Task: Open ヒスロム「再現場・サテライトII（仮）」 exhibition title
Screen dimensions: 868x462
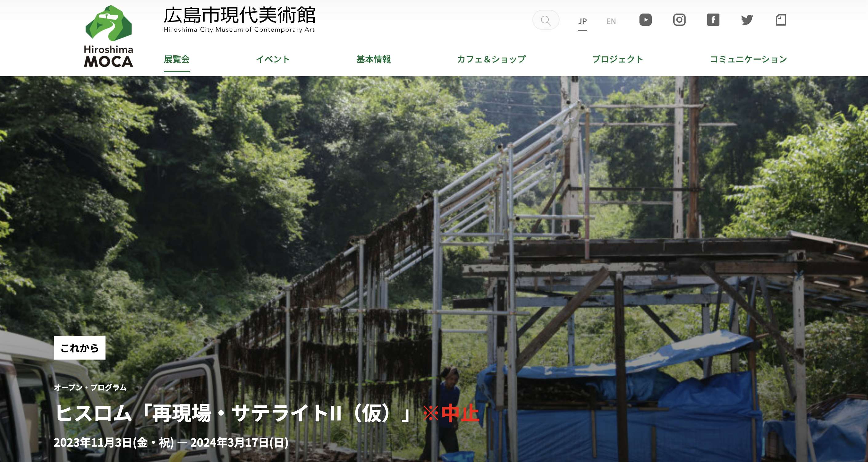Action: tap(233, 413)
